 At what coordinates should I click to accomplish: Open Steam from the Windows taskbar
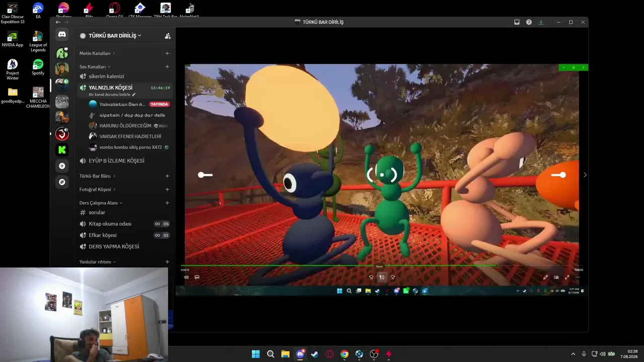315,354
